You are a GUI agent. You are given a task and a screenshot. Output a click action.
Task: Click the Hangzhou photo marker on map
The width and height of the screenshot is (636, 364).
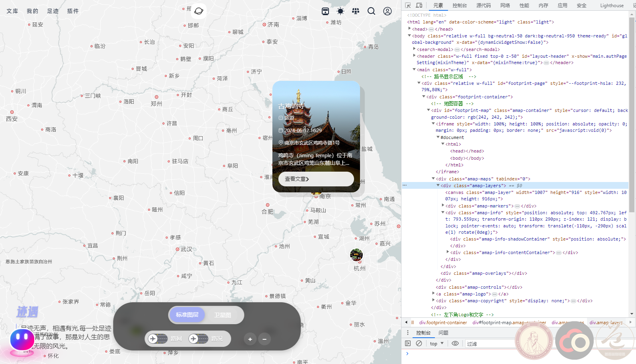[x=356, y=254]
